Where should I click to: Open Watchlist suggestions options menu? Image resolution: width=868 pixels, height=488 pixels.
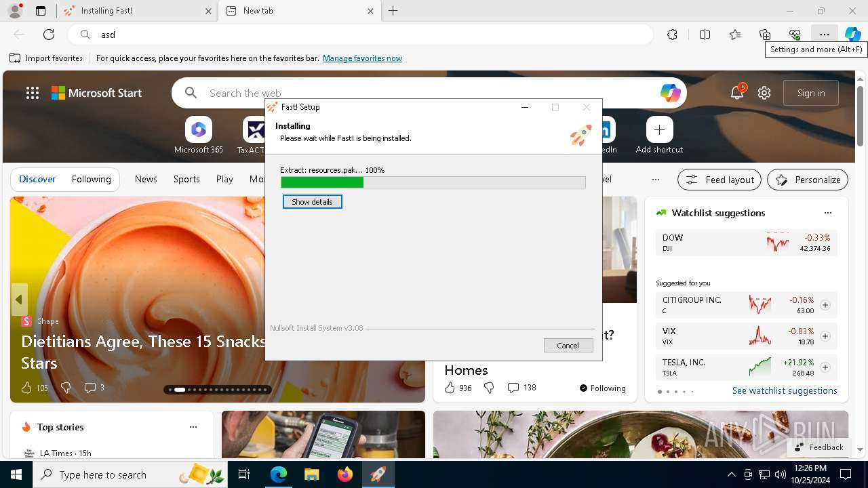click(827, 213)
